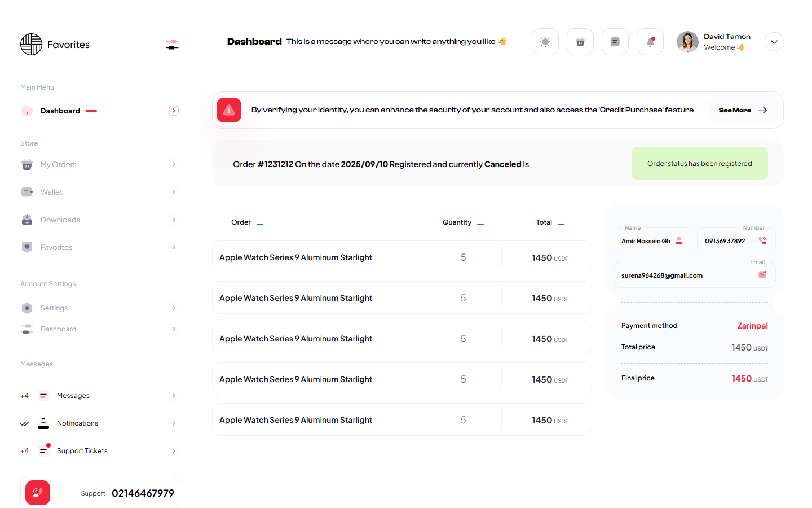Click the 'Order status has been registered' button
The image size is (812, 508).
(699, 164)
